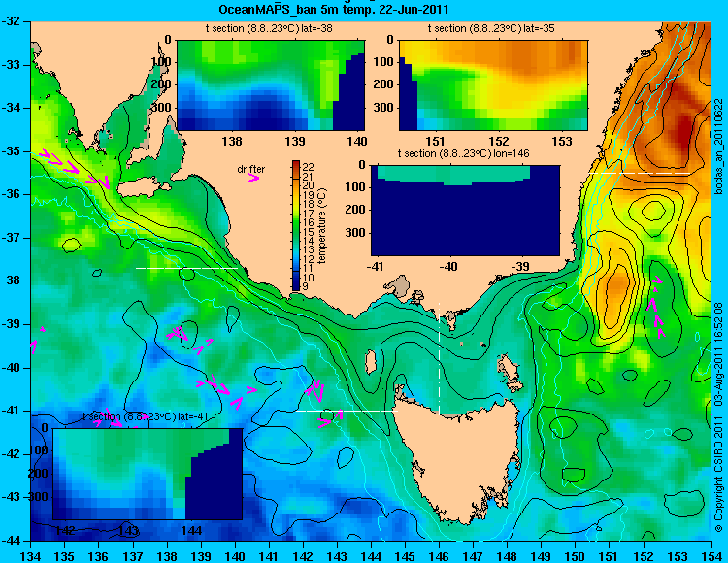Click the orange warm eddy core near 151E, 38S
Viewport: 728px width, 563px height.
pyautogui.click(x=616, y=284)
